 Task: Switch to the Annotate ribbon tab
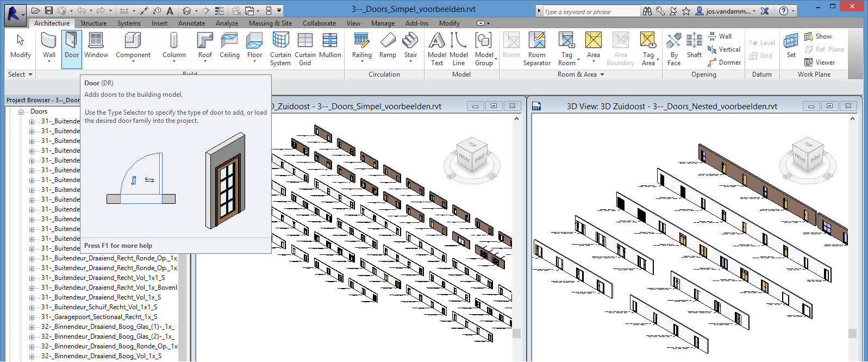pyautogui.click(x=192, y=23)
